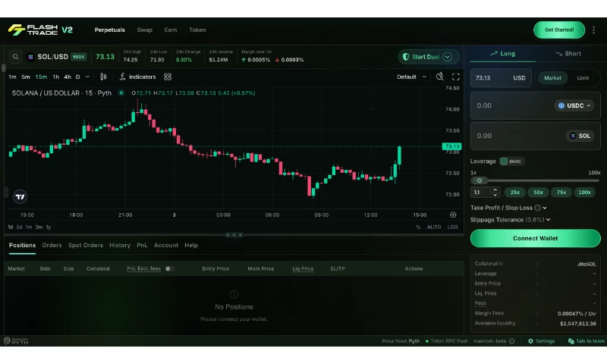The height and width of the screenshot is (364, 607).
Task: Select the 1y chart range
Action: pyautogui.click(x=49, y=227)
